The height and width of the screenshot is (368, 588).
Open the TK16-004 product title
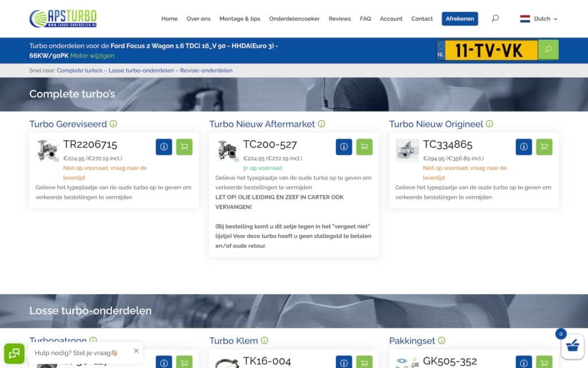267,361
